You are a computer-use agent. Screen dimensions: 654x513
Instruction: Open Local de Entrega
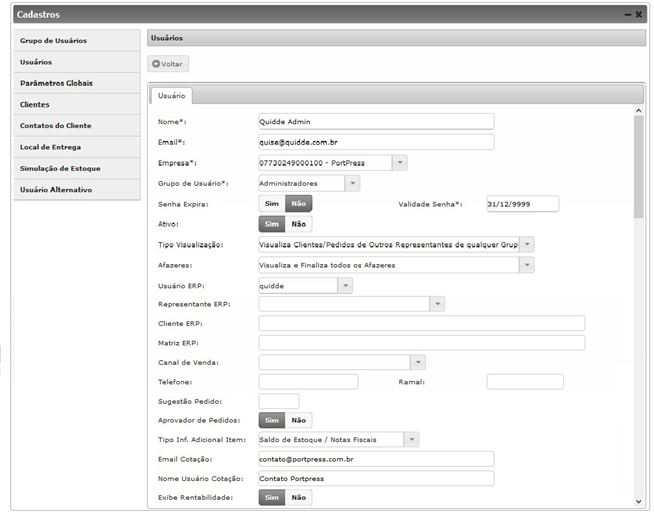[x=77, y=147]
